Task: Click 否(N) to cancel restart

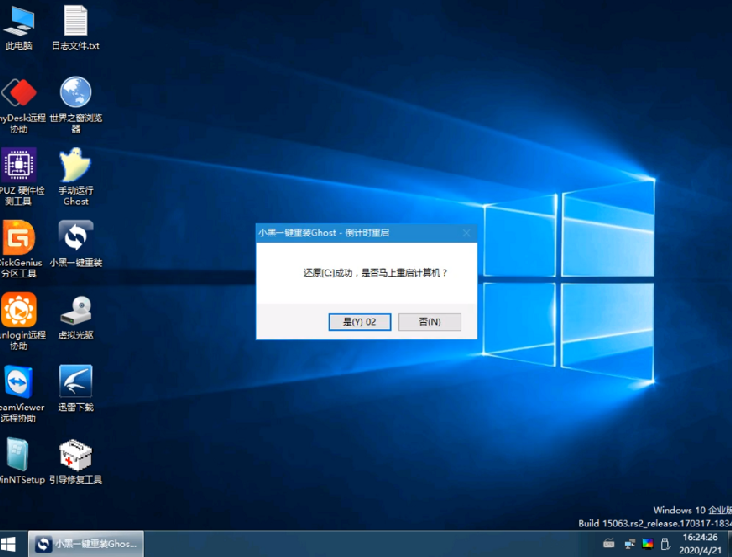Action: [x=429, y=321]
